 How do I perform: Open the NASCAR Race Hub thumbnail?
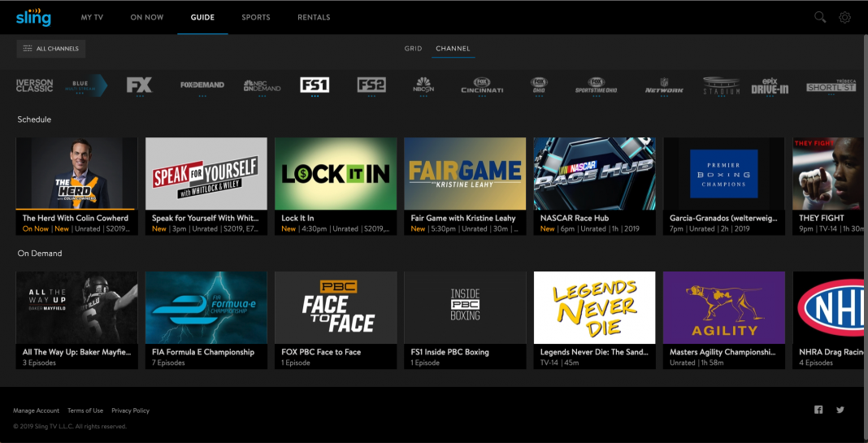pyautogui.click(x=595, y=173)
